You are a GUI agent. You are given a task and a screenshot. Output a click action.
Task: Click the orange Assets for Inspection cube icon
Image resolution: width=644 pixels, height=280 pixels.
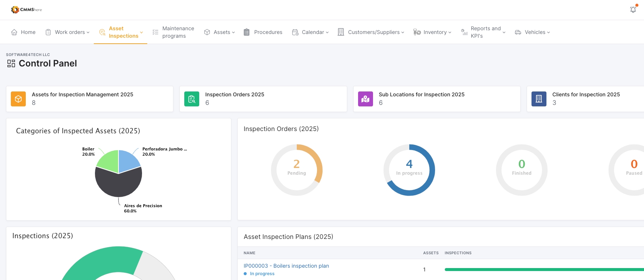tap(18, 99)
